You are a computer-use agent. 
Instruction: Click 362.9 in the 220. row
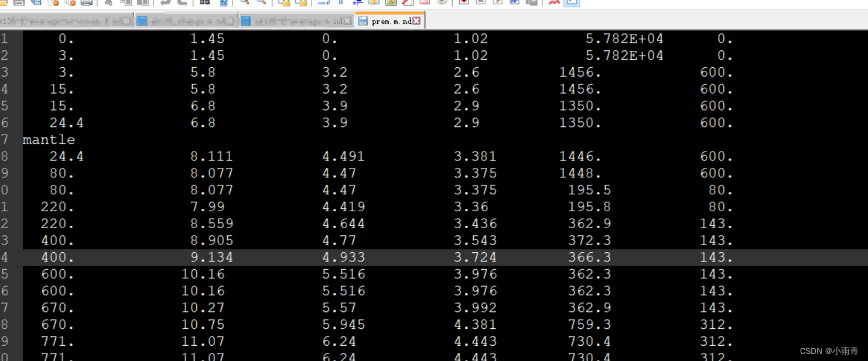point(589,224)
